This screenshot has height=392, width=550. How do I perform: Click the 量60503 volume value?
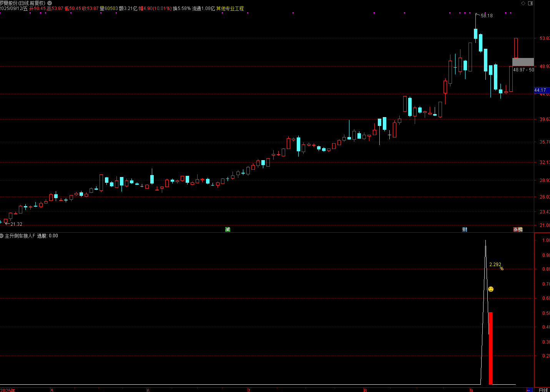click(109, 8)
